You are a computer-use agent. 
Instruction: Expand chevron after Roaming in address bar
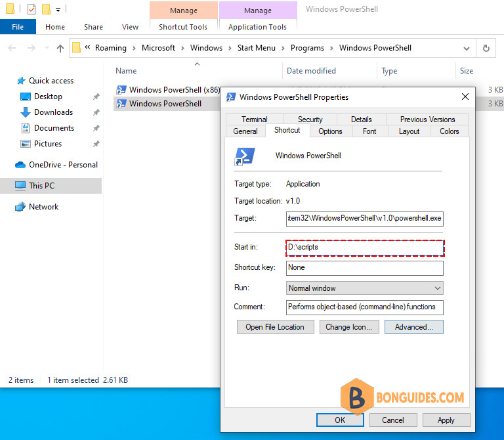pyautogui.click(x=134, y=48)
